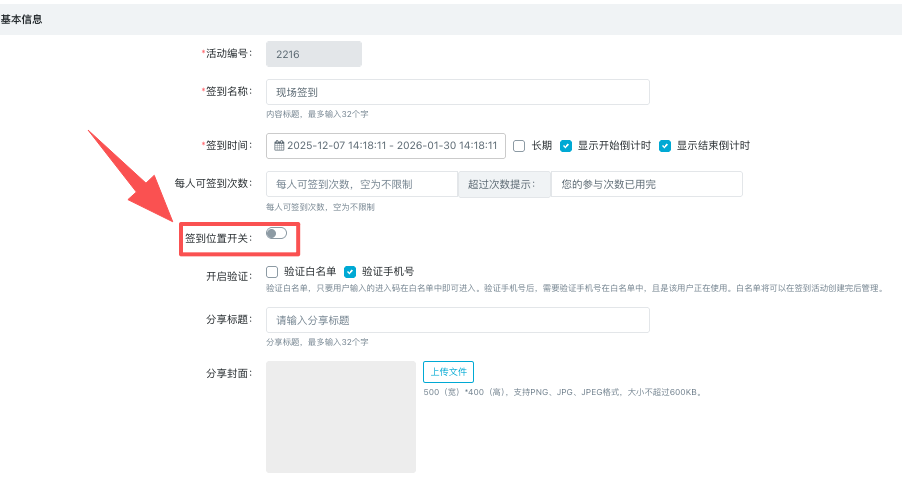Select the 您的参与次数已用完 prompt field
The height and width of the screenshot is (480, 902).
pos(646,185)
